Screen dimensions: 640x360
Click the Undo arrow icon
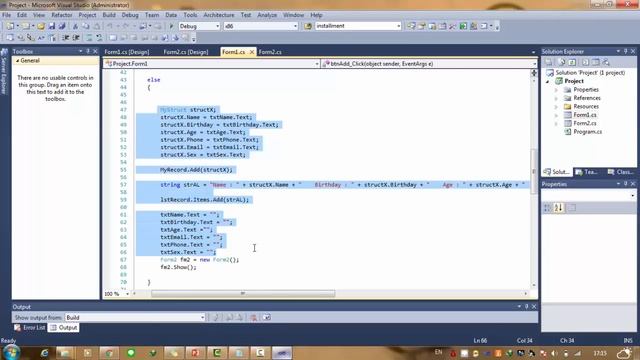pos(110,26)
